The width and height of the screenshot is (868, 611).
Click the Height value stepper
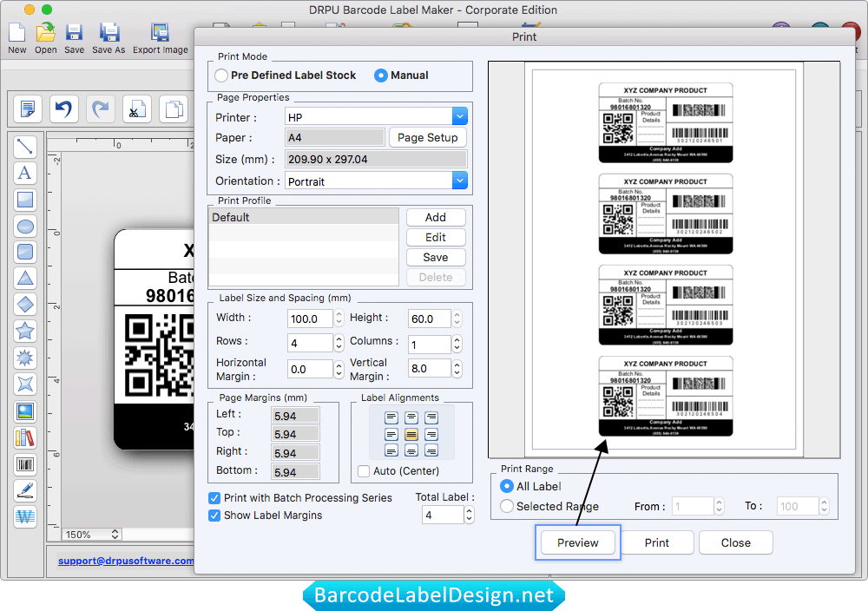(x=457, y=319)
